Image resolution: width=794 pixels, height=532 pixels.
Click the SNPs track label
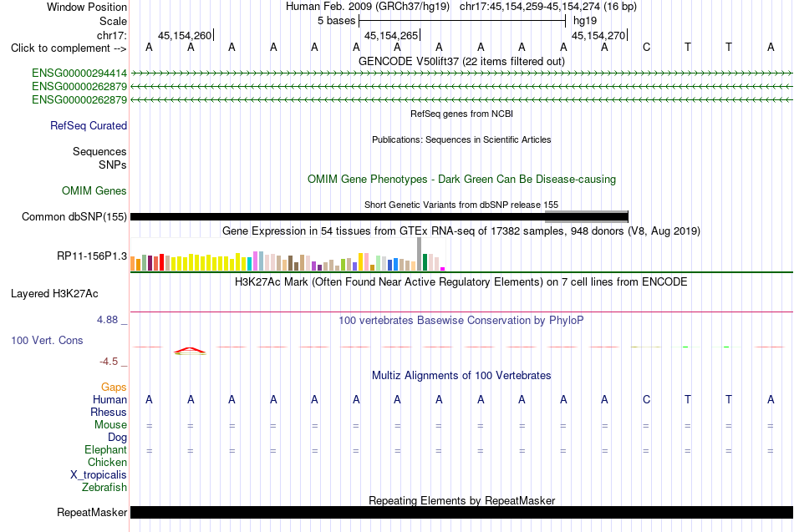click(113, 165)
